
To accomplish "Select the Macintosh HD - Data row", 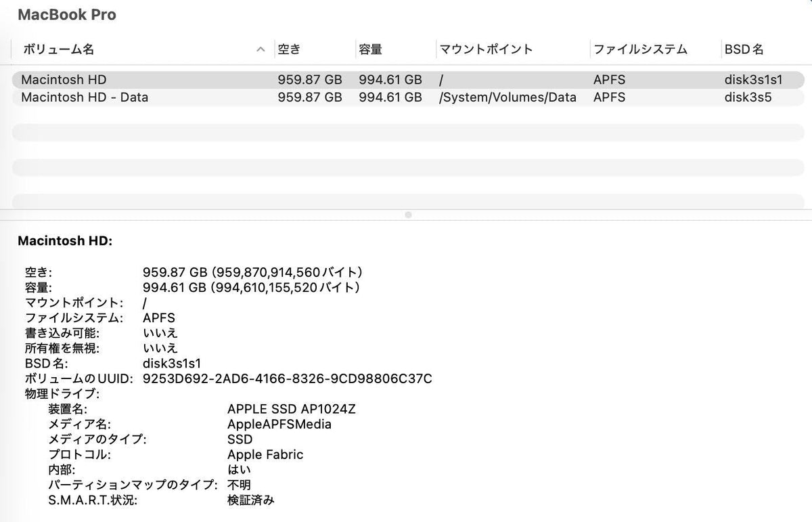I will [408, 97].
